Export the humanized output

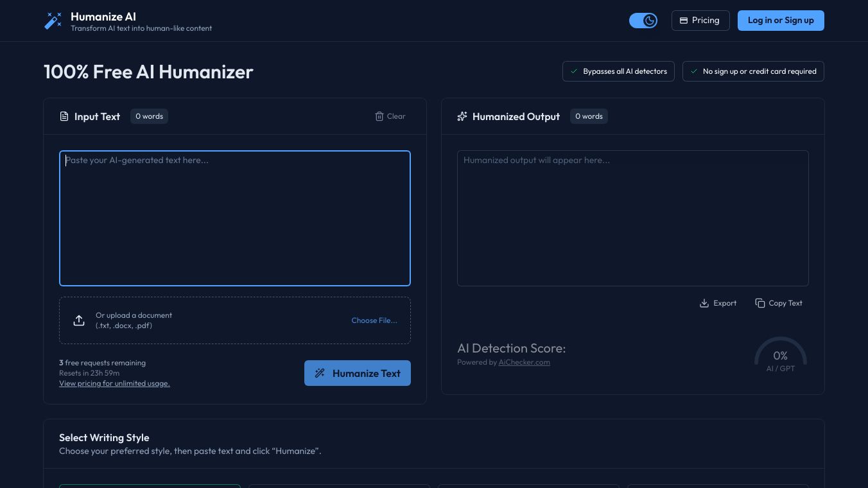(718, 303)
